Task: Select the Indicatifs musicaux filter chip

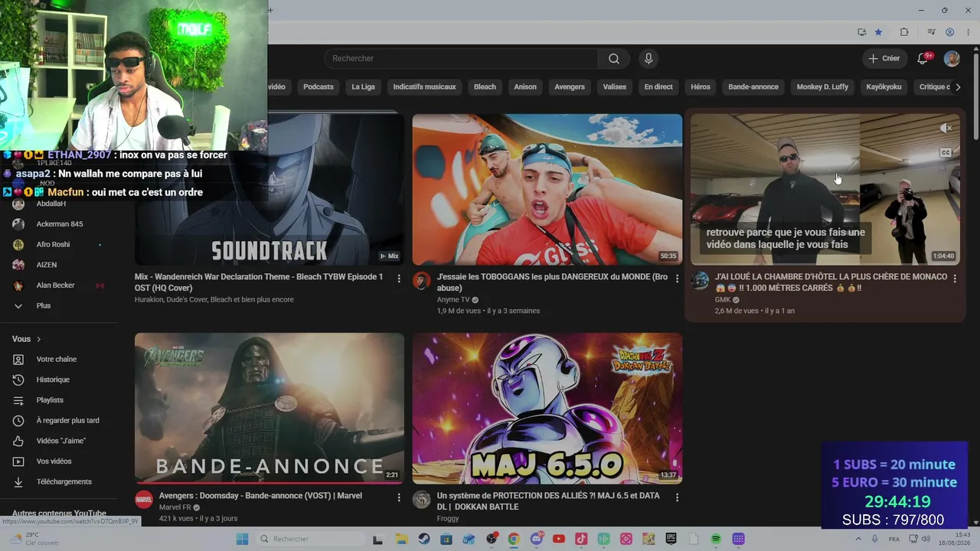Action: click(x=424, y=86)
